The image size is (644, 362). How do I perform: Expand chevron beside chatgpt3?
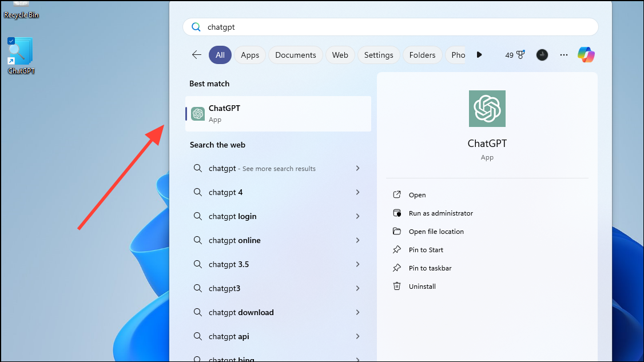357,288
